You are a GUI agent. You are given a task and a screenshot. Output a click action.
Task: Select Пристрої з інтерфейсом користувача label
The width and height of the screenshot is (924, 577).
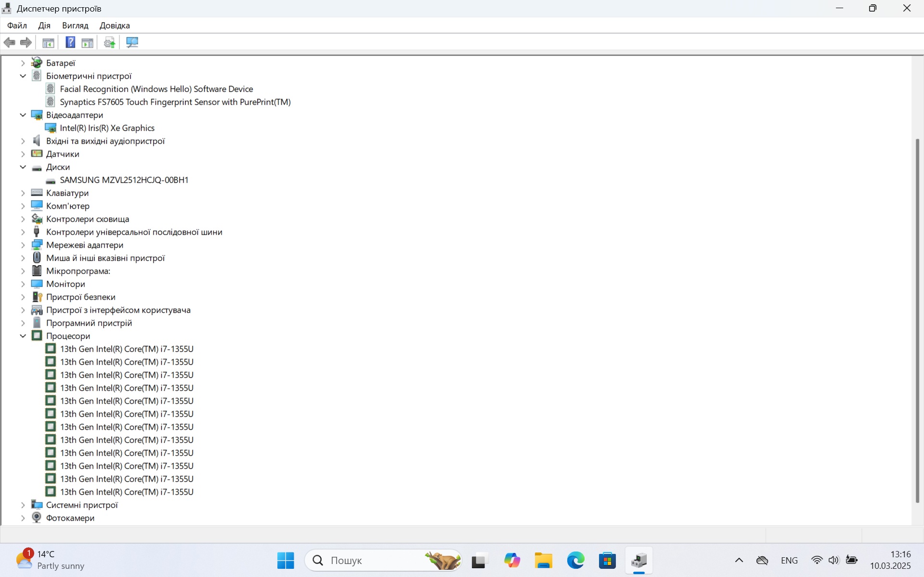[x=118, y=309]
